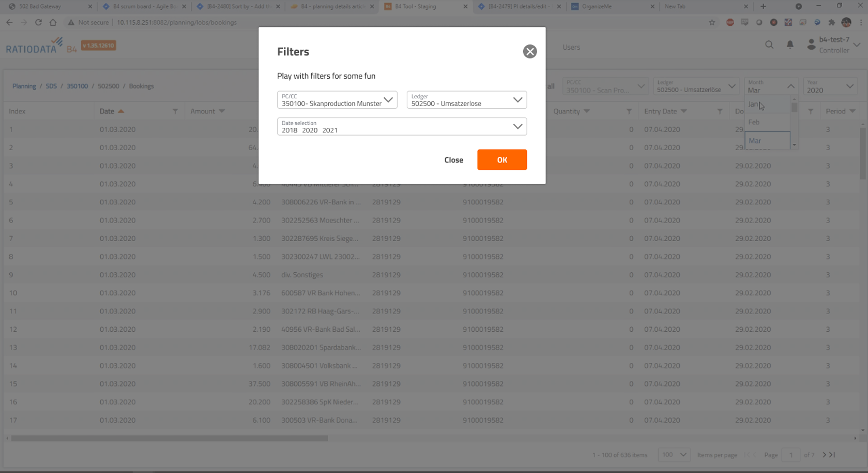Expand the Date selection dropdown
Screen dimensions: 868x473
(x=517, y=126)
